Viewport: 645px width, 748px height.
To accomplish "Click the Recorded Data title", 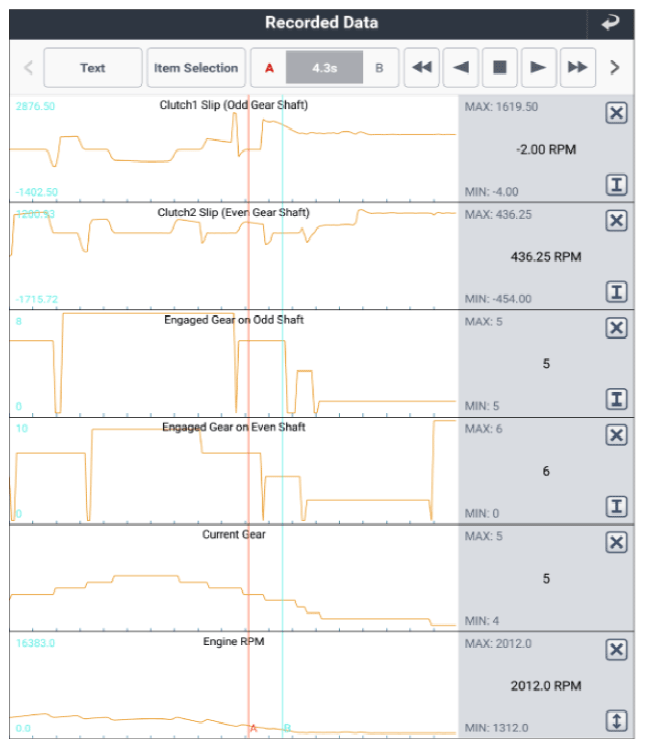I will (322, 22).
